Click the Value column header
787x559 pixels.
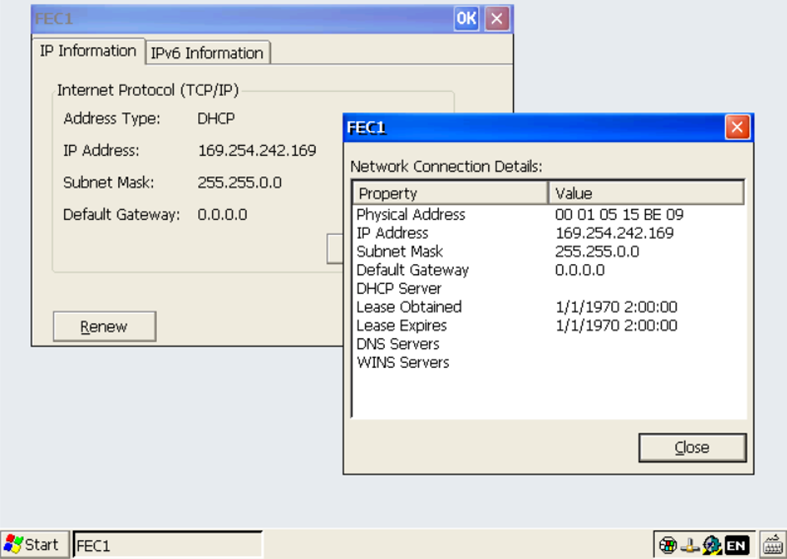[x=645, y=193]
